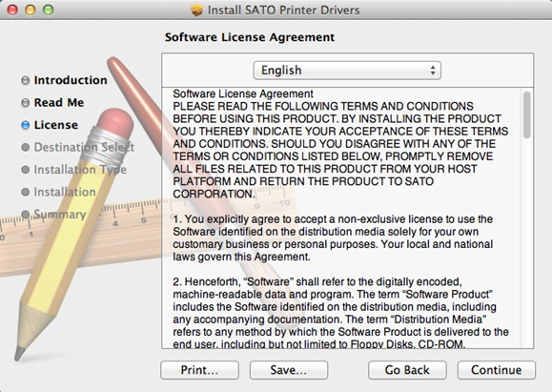The image size is (552, 392).
Task: Click the license text scrollbar thumb
Action: tap(526, 114)
